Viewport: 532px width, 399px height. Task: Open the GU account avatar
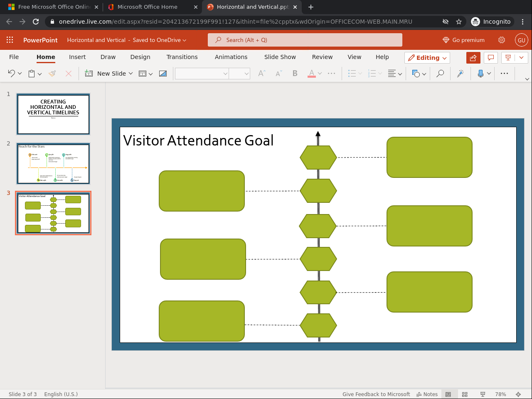pos(521,40)
